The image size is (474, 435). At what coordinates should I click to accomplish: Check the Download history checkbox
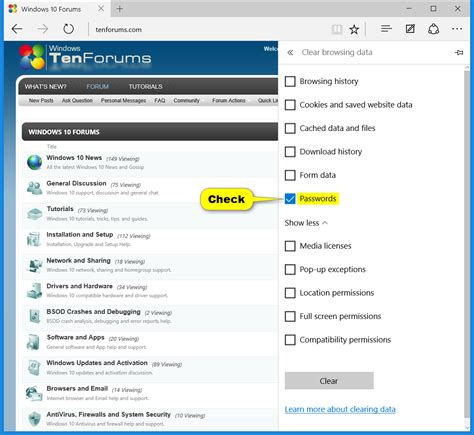pos(290,152)
